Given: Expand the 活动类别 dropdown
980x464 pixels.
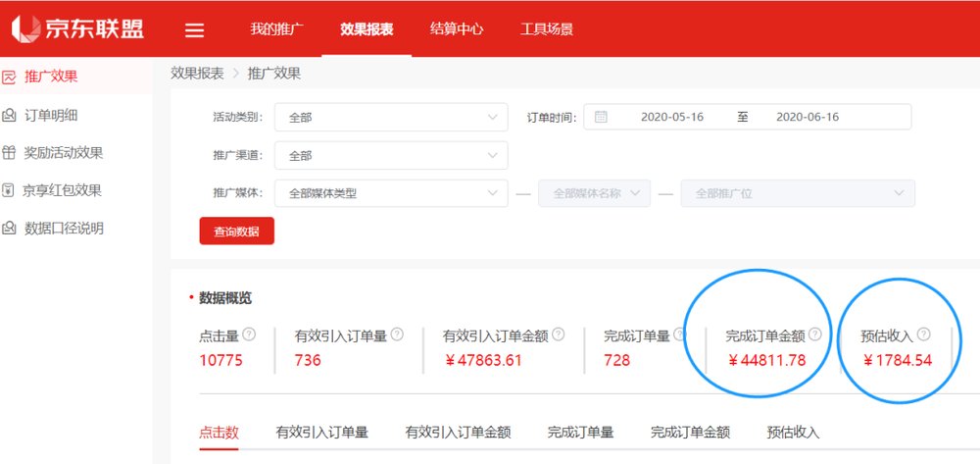Looking at the screenshot, I should pyautogui.click(x=391, y=117).
